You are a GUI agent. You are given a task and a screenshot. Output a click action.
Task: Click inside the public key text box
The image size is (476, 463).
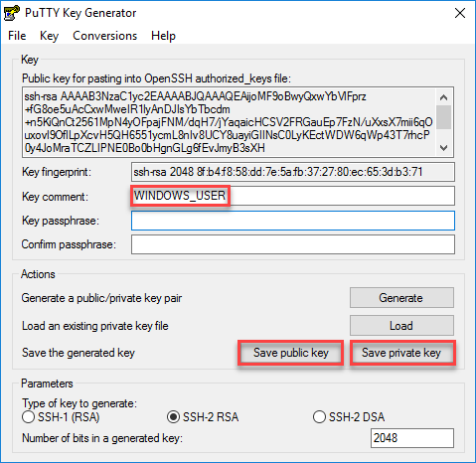[x=230, y=122]
